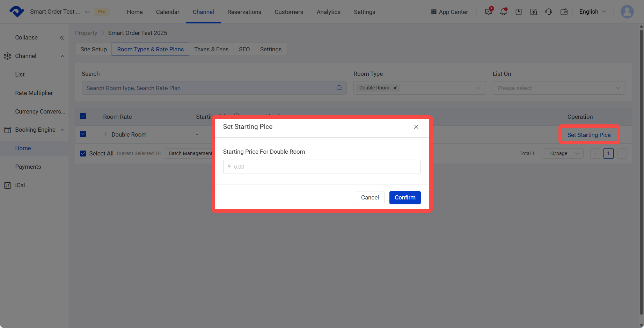Expand the Double Room row
The image size is (644, 328).
point(105,134)
